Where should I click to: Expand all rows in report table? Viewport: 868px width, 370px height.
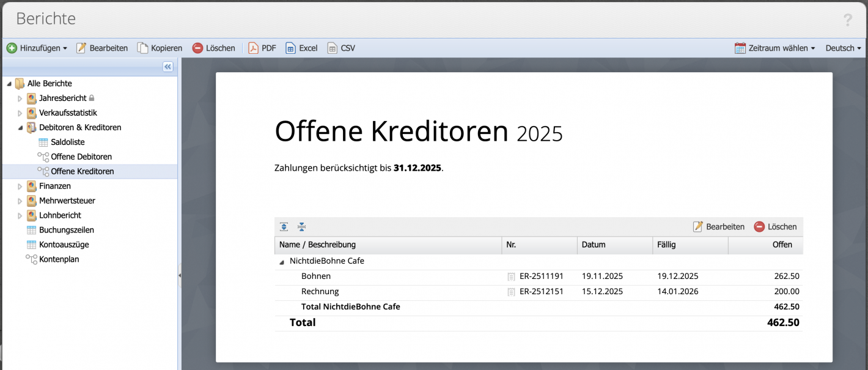[x=284, y=227]
